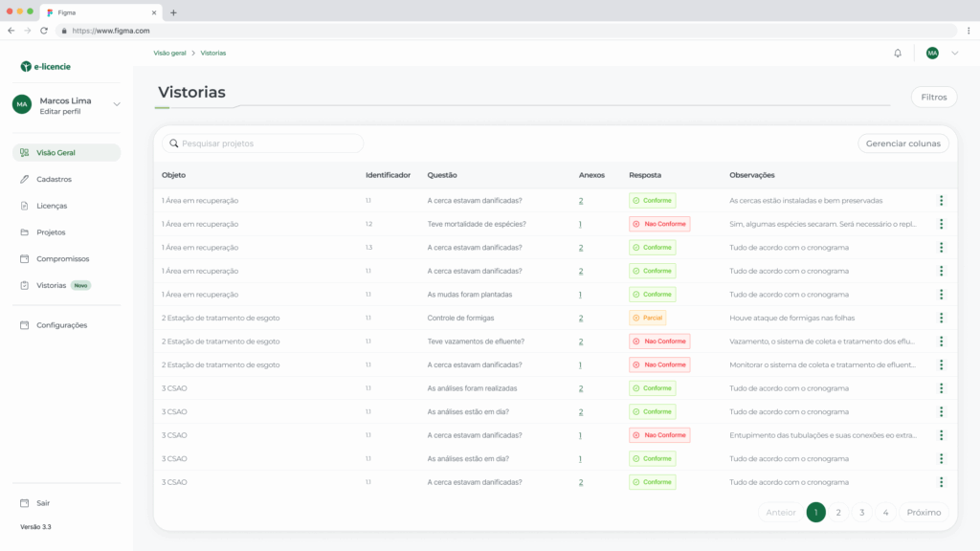Click magnifier icon in search box
The height and width of the screenshot is (551, 980).
pos(174,143)
